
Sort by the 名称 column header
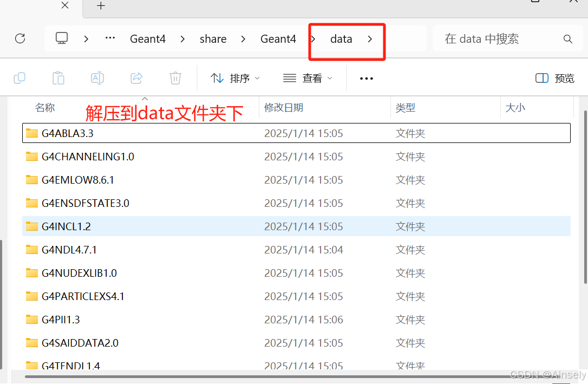(x=45, y=108)
